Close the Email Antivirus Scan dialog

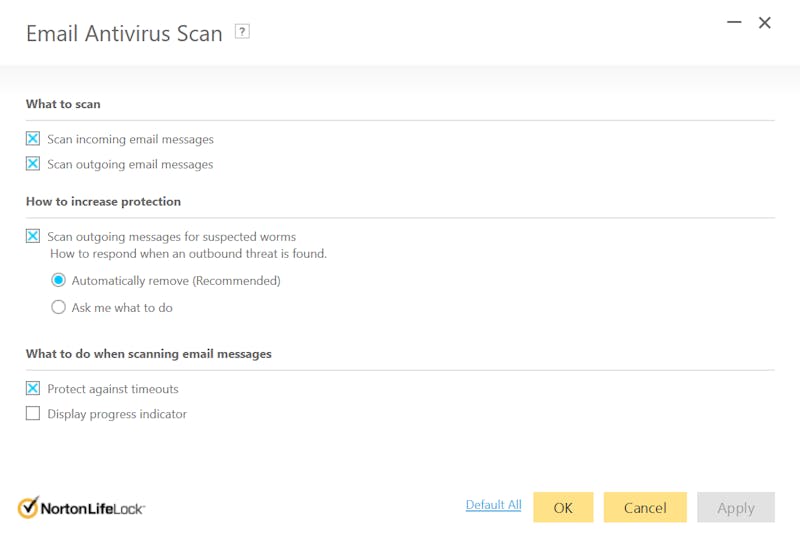(764, 22)
